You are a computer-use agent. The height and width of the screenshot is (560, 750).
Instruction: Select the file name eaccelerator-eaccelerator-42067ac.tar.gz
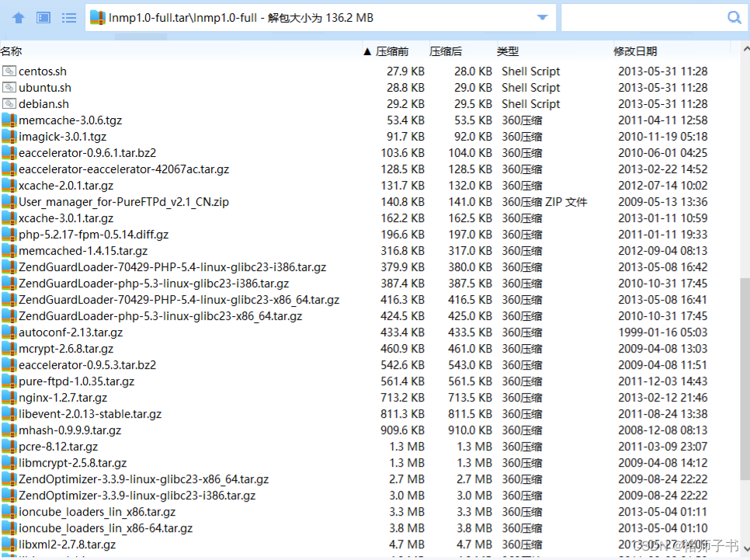pos(124,169)
